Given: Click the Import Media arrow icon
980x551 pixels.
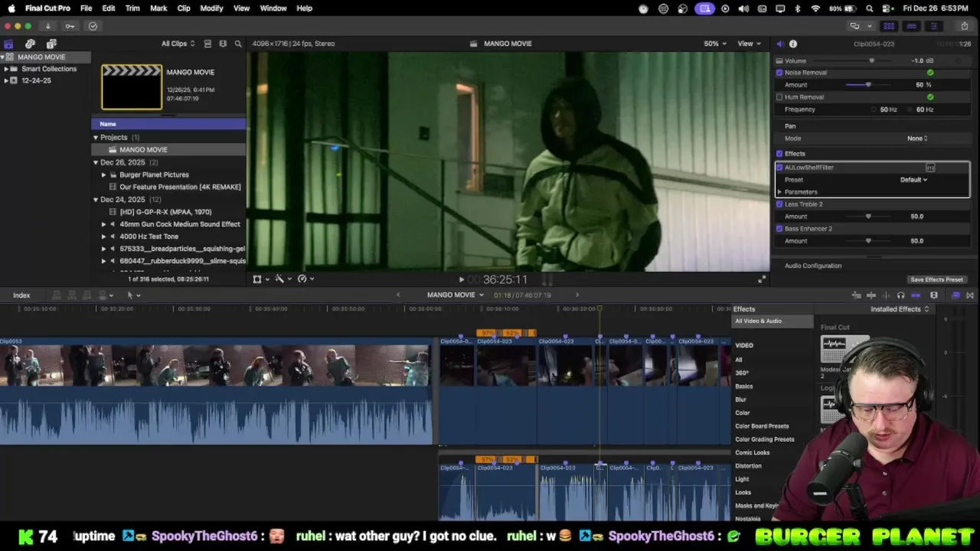Looking at the screenshot, I should (47, 26).
